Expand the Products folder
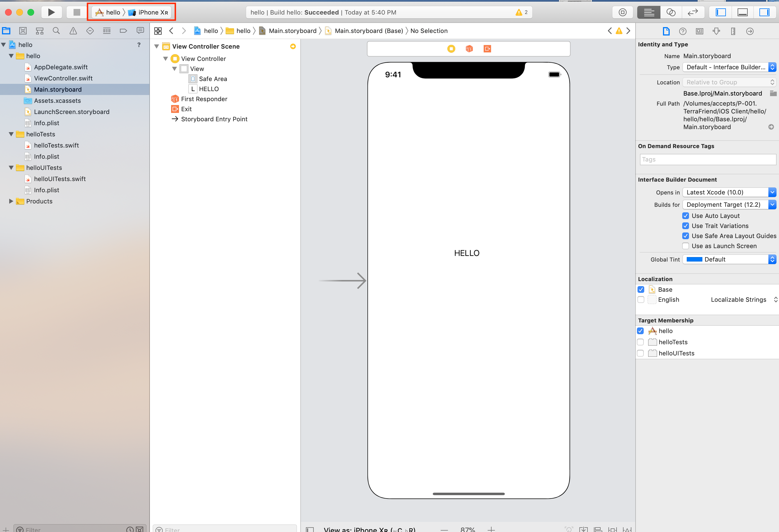779x532 pixels. tap(11, 201)
